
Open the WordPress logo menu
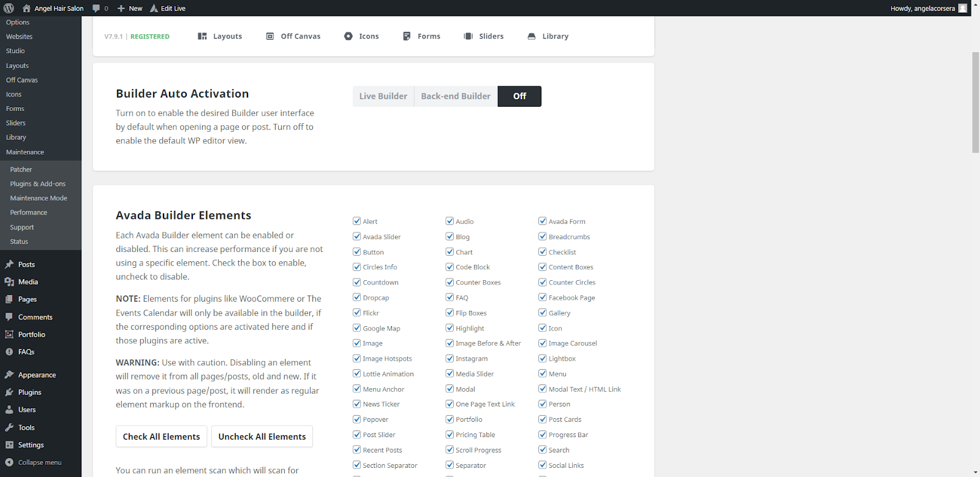(x=9, y=8)
